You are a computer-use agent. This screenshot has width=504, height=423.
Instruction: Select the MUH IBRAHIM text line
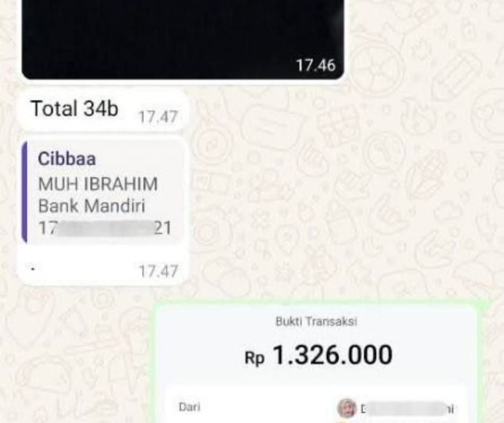point(98,184)
